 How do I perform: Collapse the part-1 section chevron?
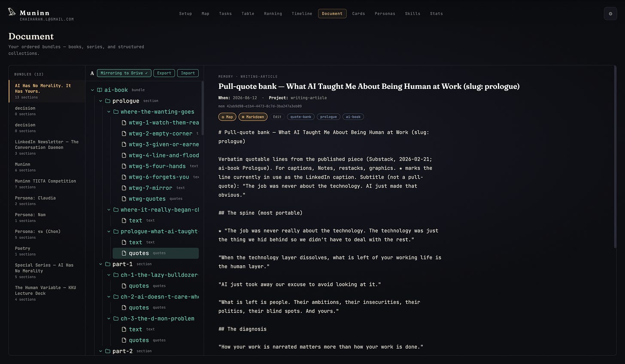click(x=100, y=264)
